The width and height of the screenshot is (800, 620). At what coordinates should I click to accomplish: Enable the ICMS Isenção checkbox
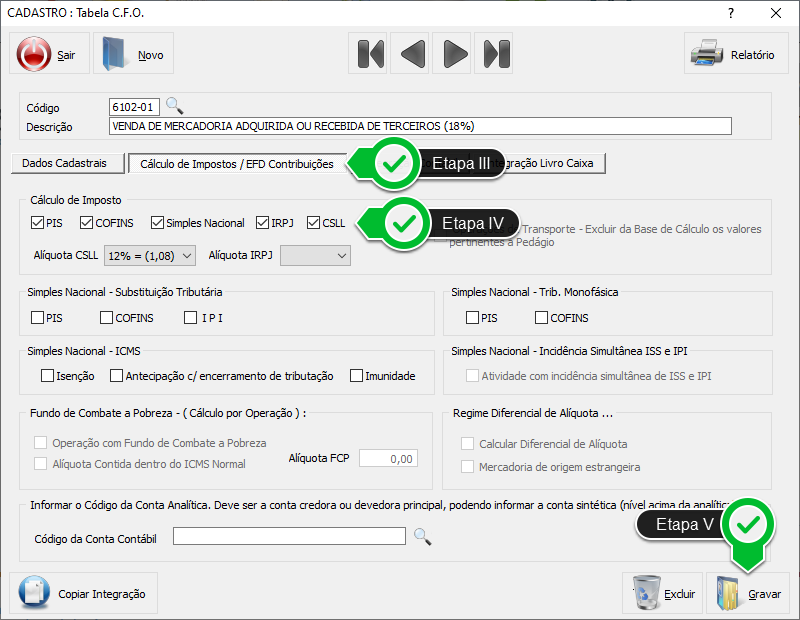click(x=47, y=376)
